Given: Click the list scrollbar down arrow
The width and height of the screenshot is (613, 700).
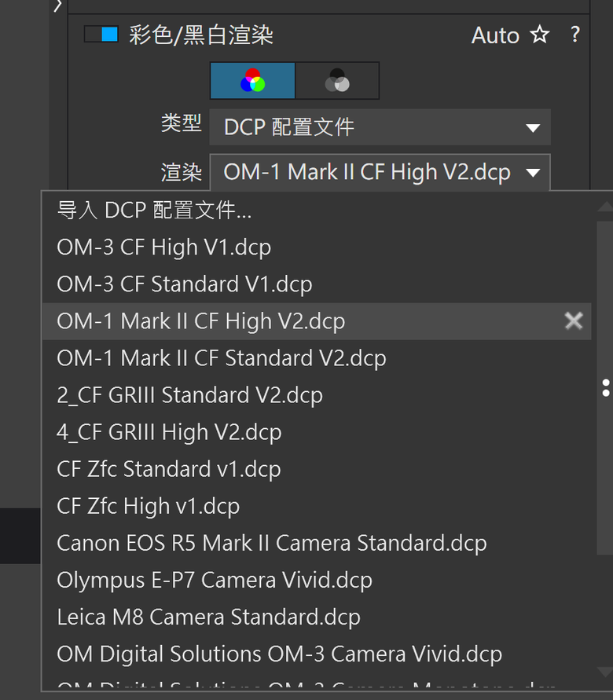Looking at the screenshot, I should [605, 672].
